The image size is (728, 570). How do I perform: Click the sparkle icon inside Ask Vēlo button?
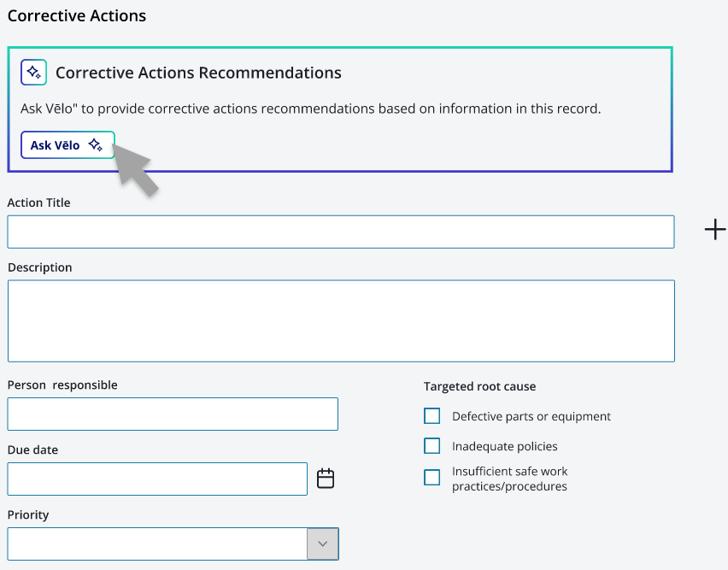[x=95, y=144]
